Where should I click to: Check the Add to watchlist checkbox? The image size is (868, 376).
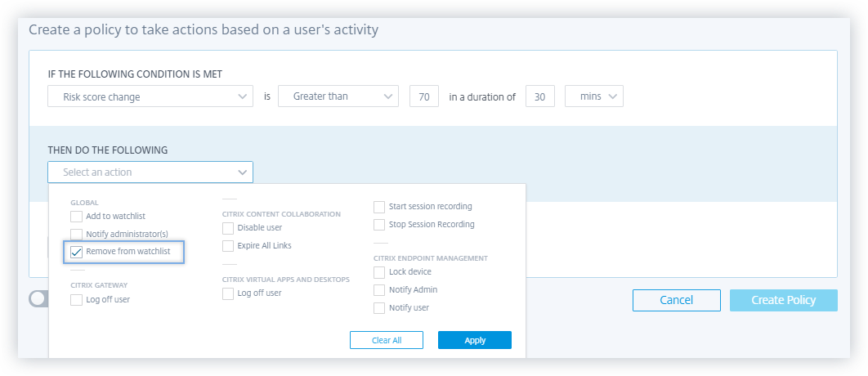tap(77, 217)
